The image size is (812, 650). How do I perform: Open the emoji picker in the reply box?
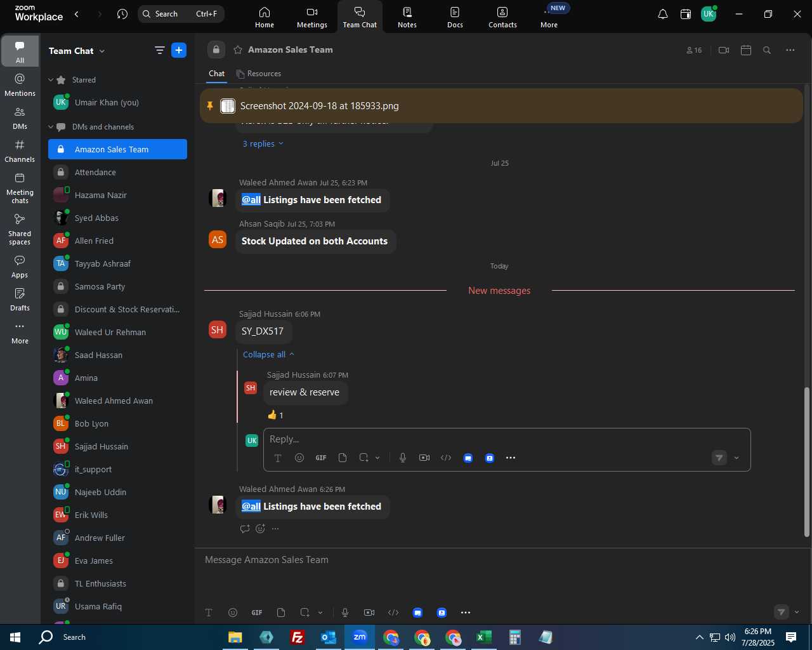[x=299, y=458]
